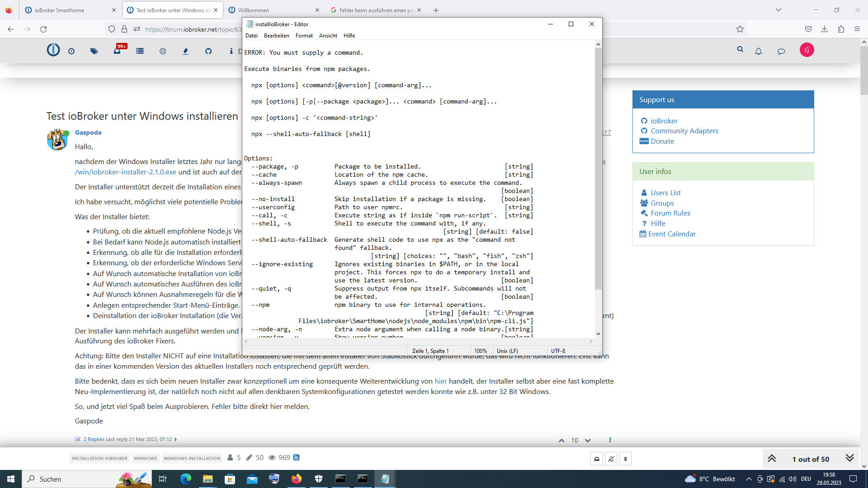Screen dimensions: 868x488
Task: Click the mark-unread inbox button in topic bar
Action: [x=597, y=459]
